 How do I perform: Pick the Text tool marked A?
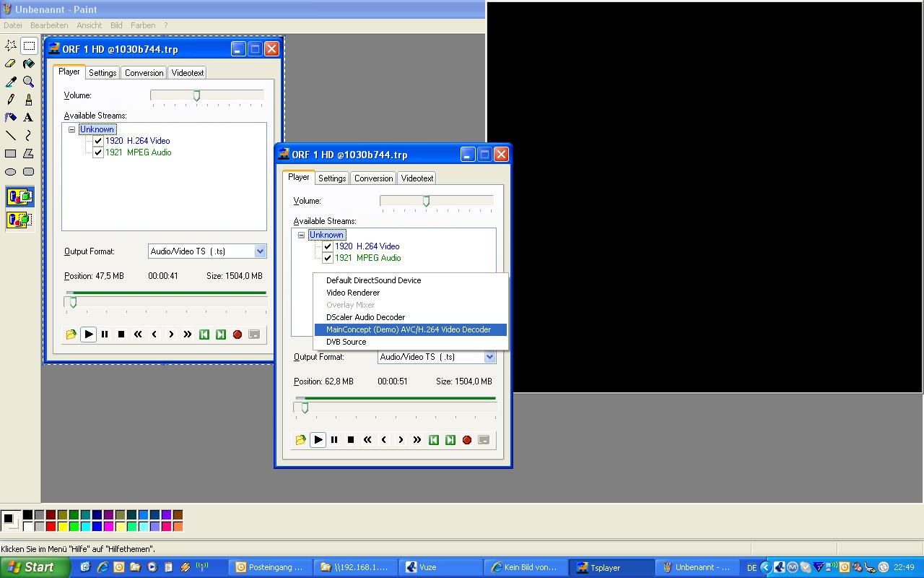(x=29, y=117)
